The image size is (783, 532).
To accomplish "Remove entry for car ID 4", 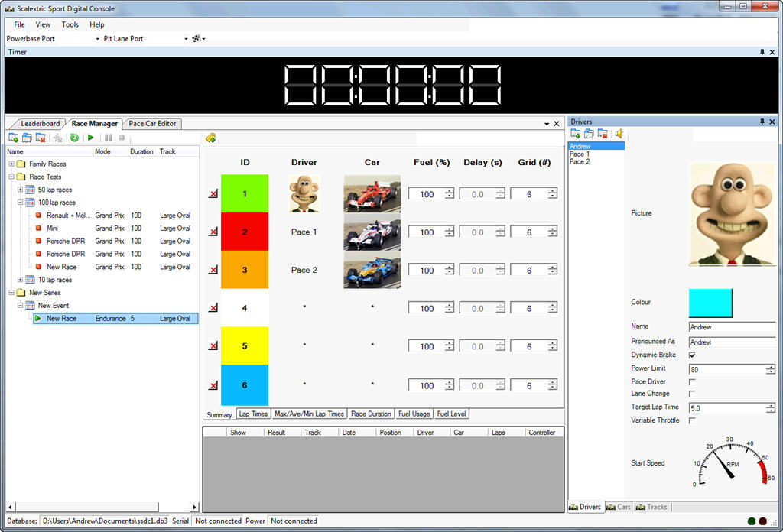I will (213, 307).
